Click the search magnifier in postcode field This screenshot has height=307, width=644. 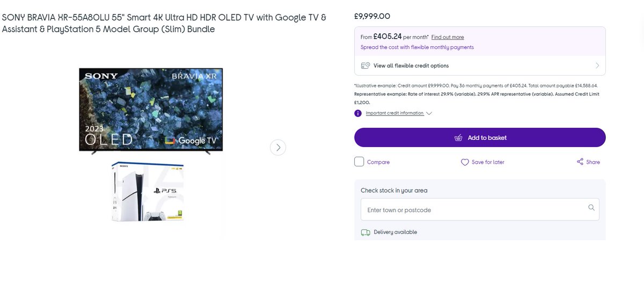pos(591,208)
